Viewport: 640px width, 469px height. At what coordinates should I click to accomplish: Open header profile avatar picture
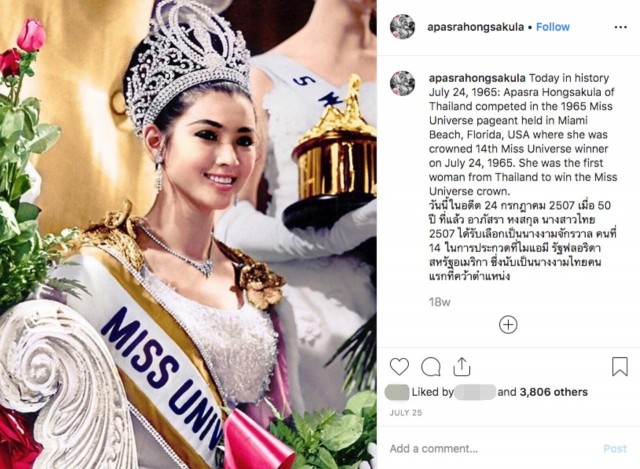(x=402, y=27)
